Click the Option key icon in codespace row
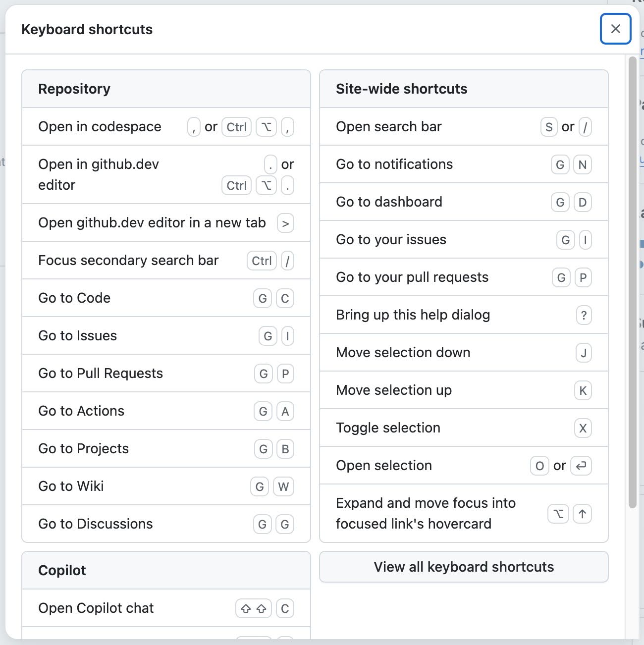The image size is (644, 645). [x=266, y=127]
